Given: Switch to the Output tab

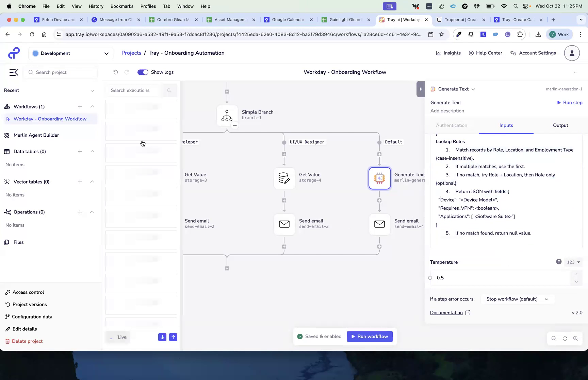Looking at the screenshot, I should [560, 125].
